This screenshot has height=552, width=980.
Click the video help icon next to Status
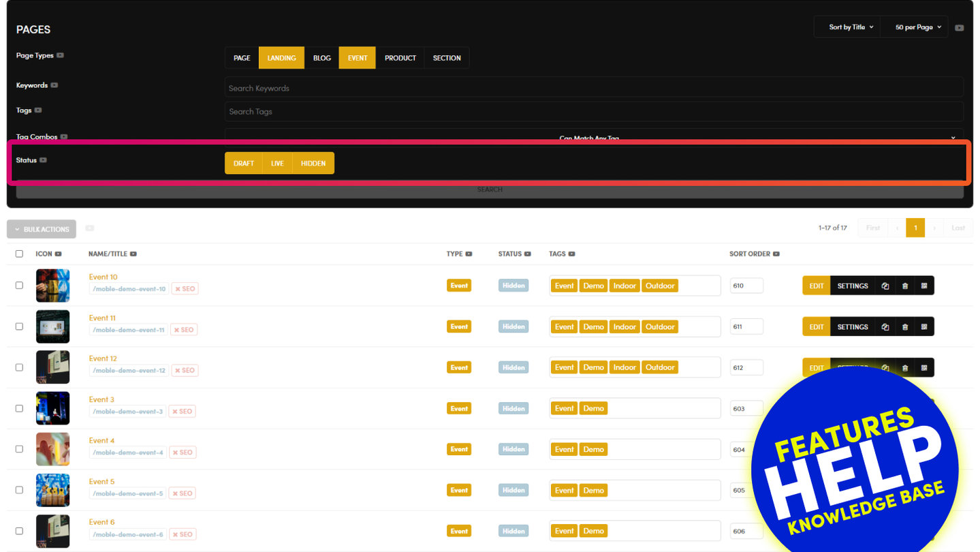click(x=44, y=160)
